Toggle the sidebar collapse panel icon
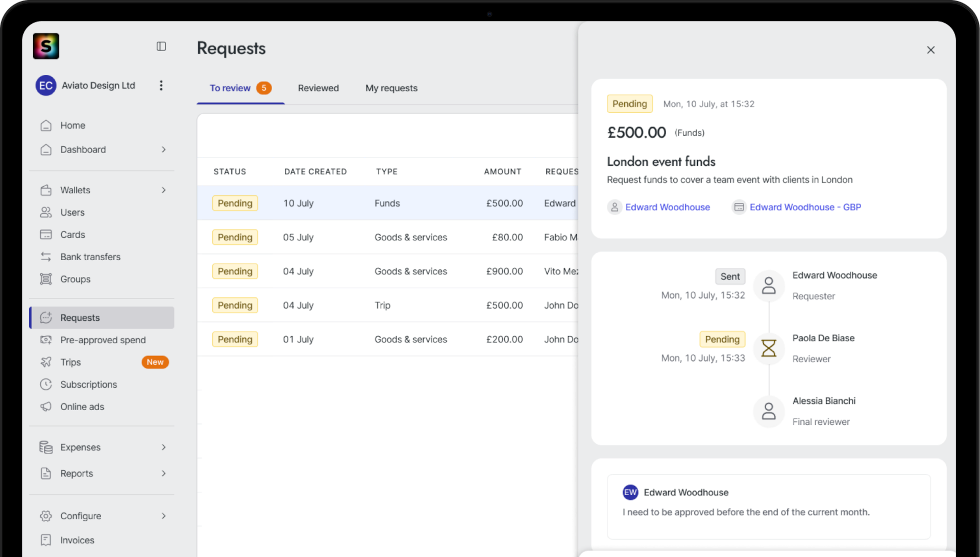 click(161, 46)
